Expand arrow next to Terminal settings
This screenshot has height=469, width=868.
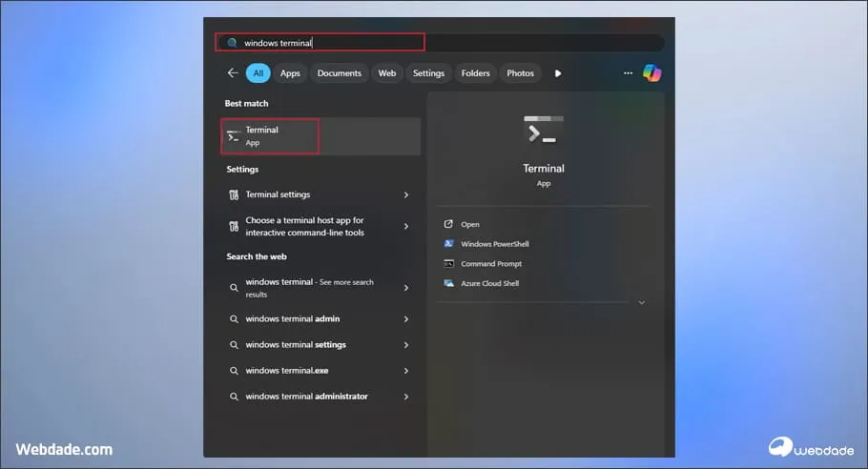coord(406,194)
